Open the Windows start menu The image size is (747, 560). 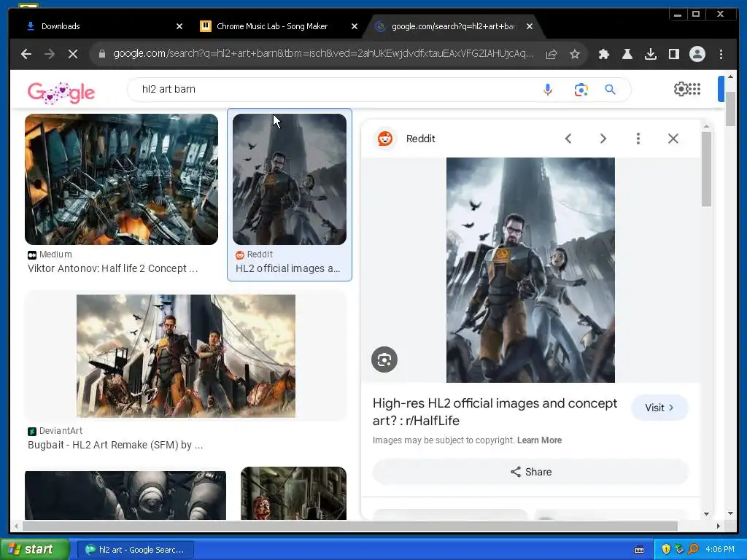pyautogui.click(x=35, y=549)
